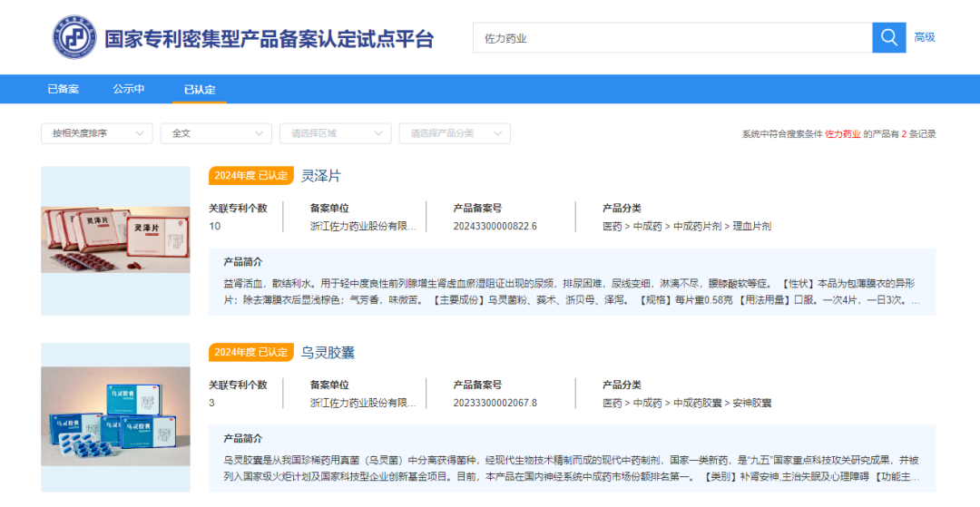Click the 2024年度 已认定 badge on 灵泽片
This screenshot has height=507, width=980.
tap(251, 175)
